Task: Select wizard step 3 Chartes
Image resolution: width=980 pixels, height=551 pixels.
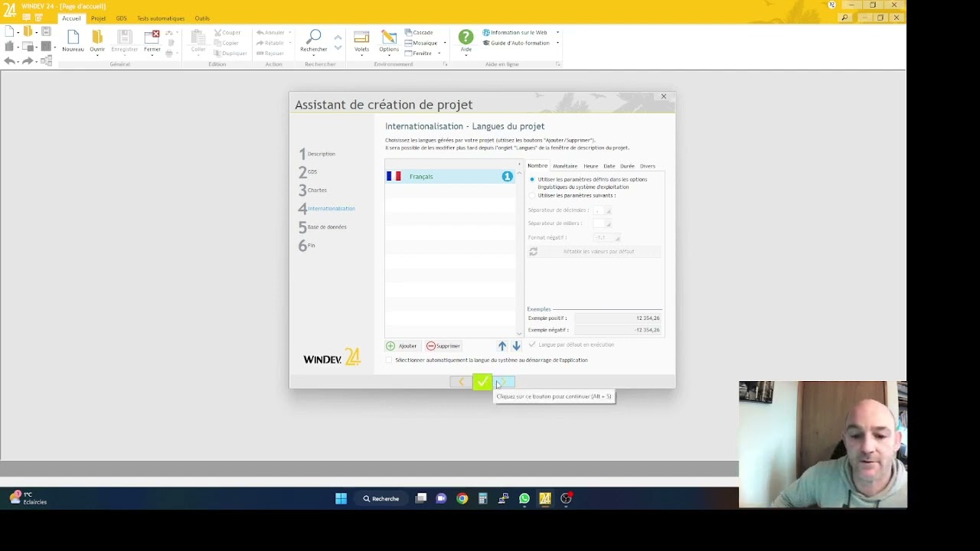Action: 313,191
